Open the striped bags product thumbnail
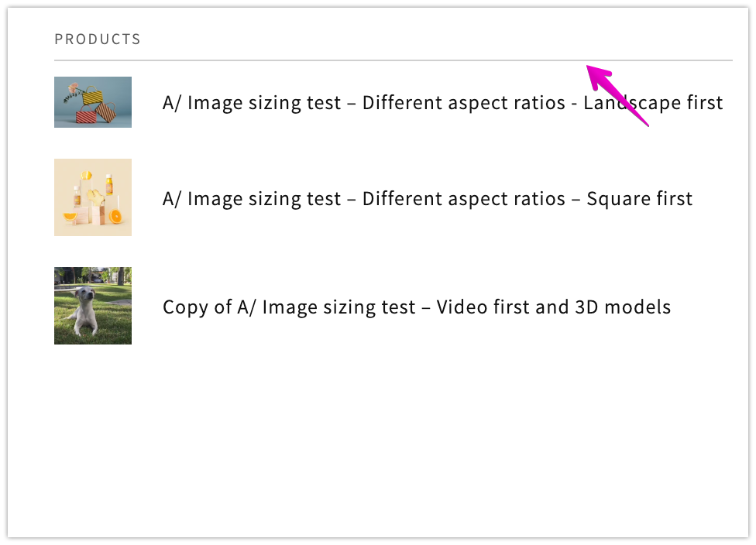This screenshot has width=756, height=545. tap(93, 102)
